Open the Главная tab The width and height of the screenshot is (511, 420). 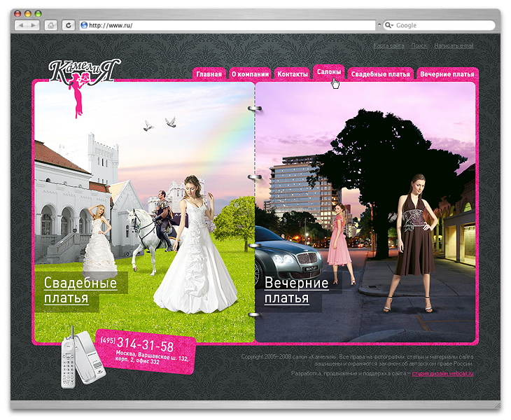click(209, 74)
